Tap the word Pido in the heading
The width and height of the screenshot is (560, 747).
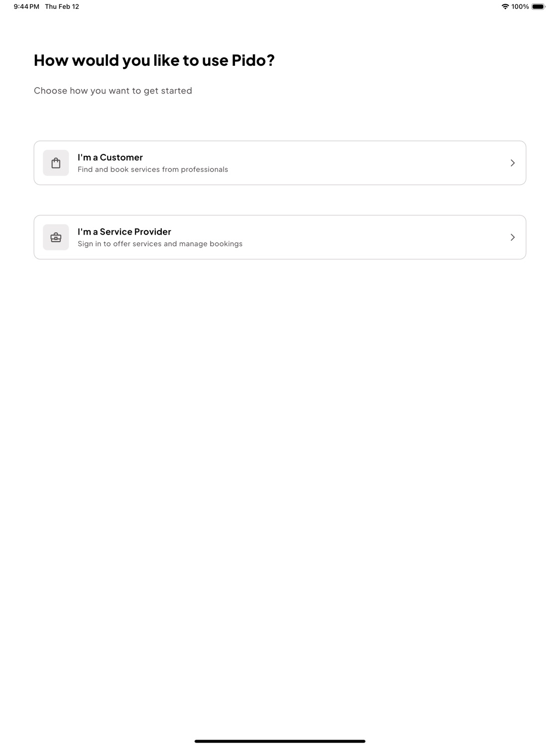(x=249, y=60)
